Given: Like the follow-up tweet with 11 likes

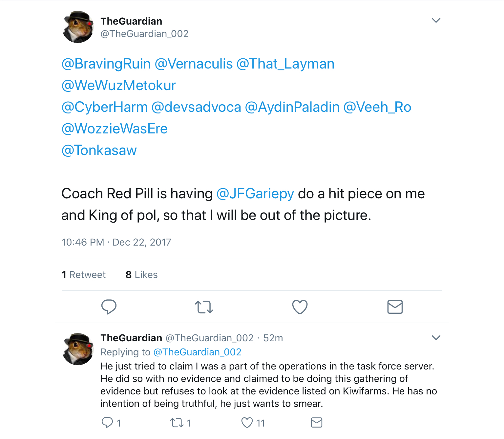Looking at the screenshot, I should (x=247, y=423).
